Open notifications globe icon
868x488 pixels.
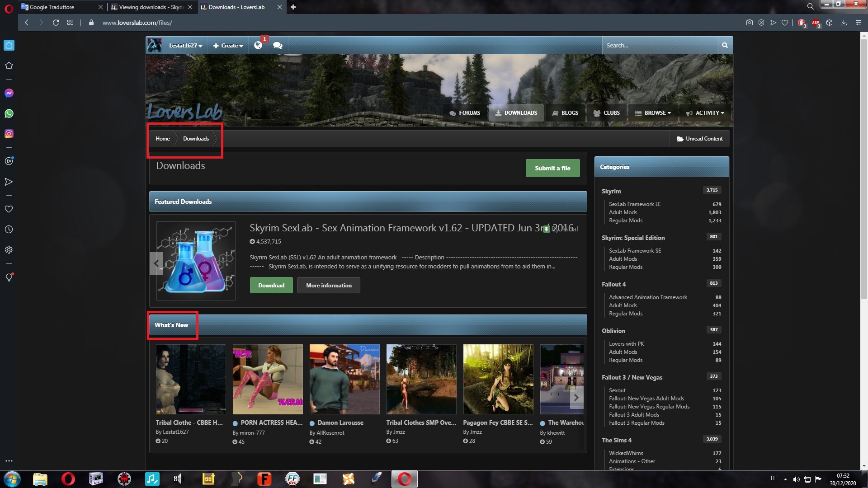[258, 45]
